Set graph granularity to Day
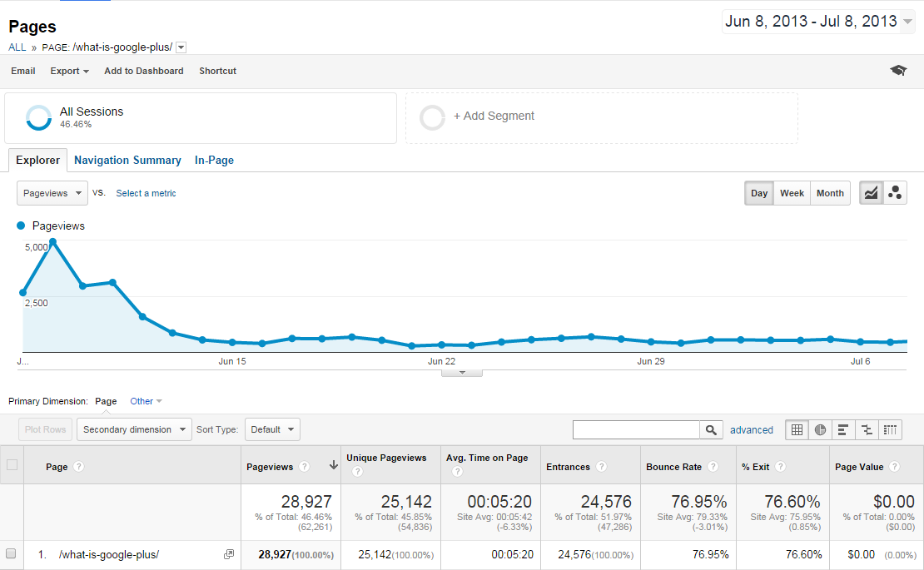The height and width of the screenshot is (570, 924). 759,193
